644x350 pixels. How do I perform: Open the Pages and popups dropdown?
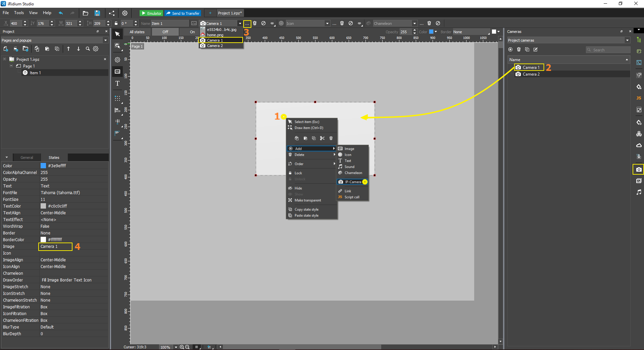tap(105, 40)
